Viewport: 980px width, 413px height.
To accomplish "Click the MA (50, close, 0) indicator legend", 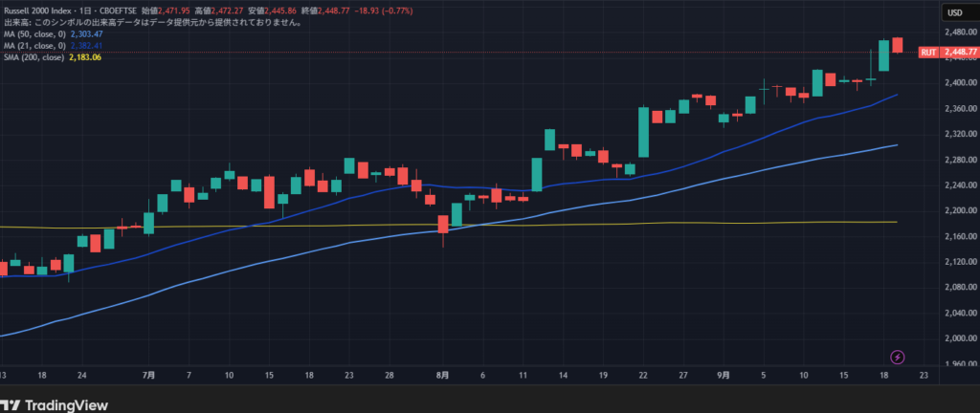I will pyautogui.click(x=35, y=33).
